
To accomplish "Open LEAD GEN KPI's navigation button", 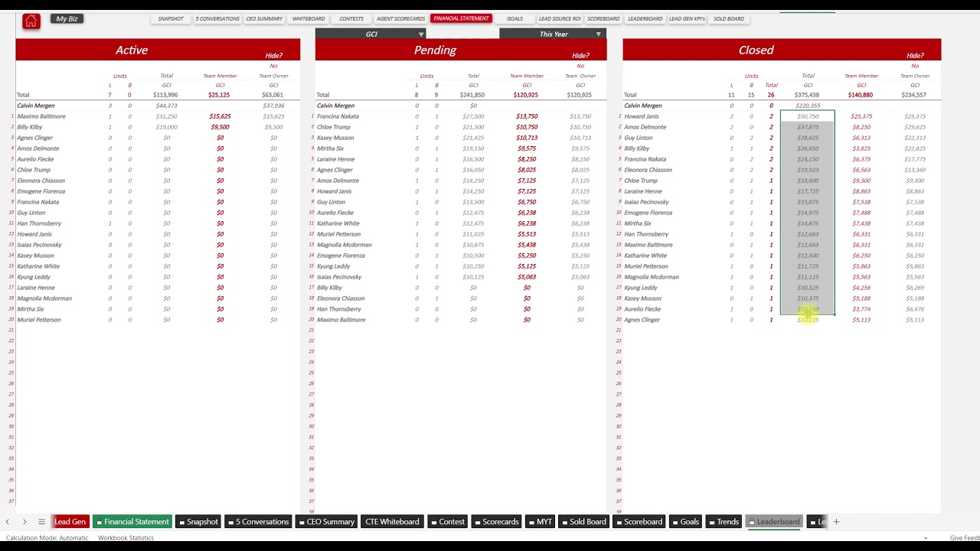I will pos(687,18).
